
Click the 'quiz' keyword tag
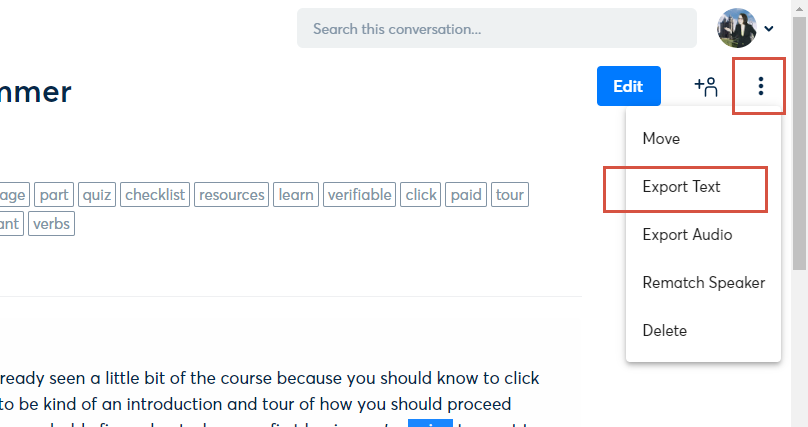coord(97,195)
